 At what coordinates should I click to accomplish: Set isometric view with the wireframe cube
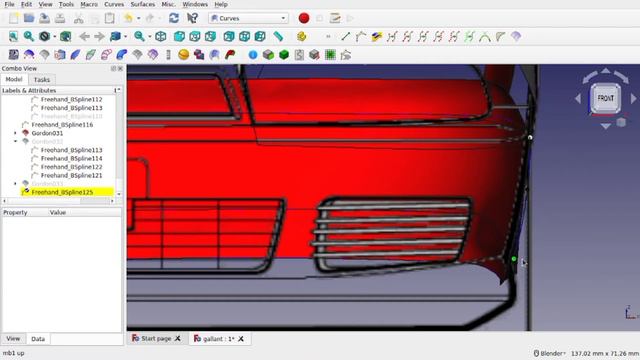click(x=161, y=37)
